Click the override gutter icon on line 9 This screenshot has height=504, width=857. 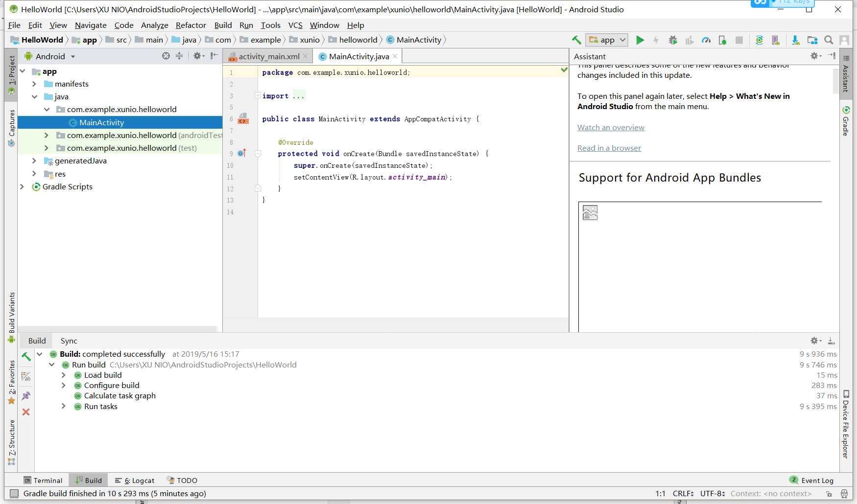pos(241,153)
